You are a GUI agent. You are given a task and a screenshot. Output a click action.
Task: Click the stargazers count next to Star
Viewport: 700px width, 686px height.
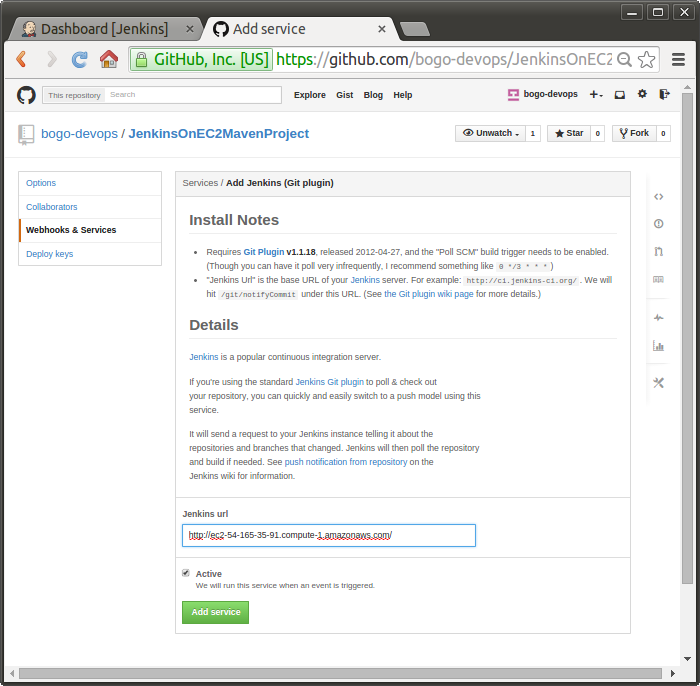click(x=597, y=133)
